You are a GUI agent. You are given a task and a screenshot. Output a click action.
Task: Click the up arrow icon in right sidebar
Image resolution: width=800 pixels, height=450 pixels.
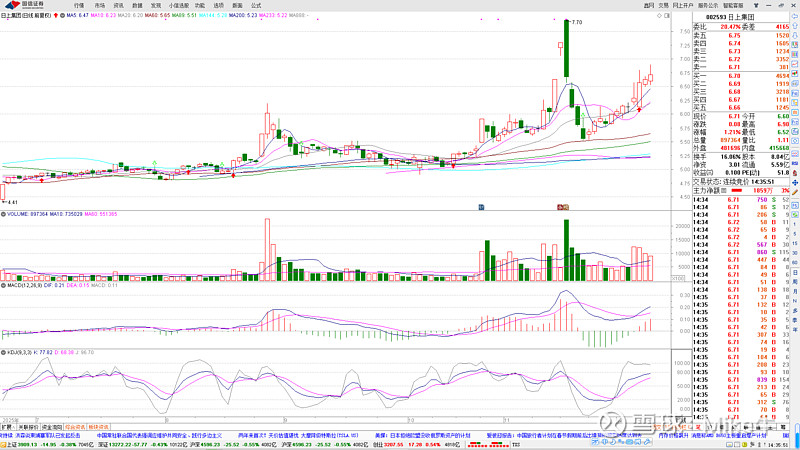point(795,26)
